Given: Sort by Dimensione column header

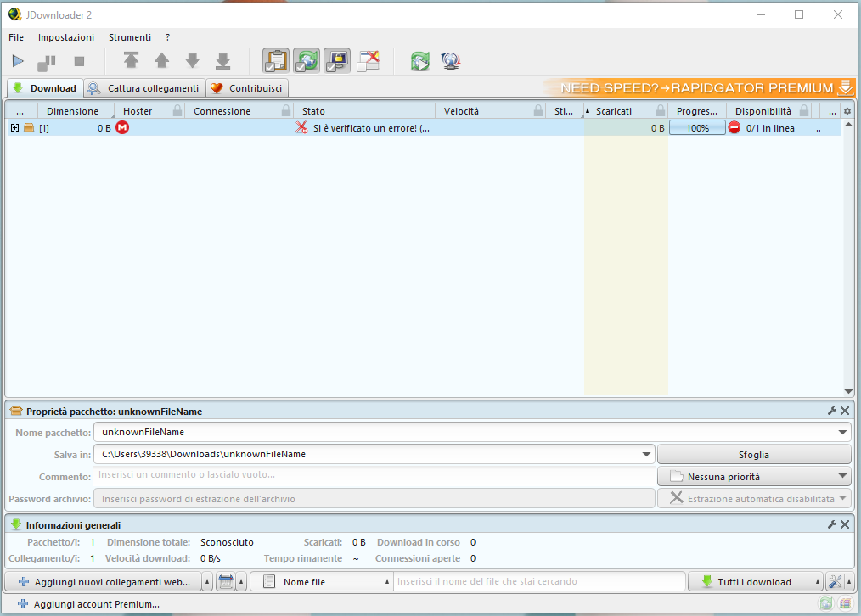Looking at the screenshot, I should click(x=72, y=111).
